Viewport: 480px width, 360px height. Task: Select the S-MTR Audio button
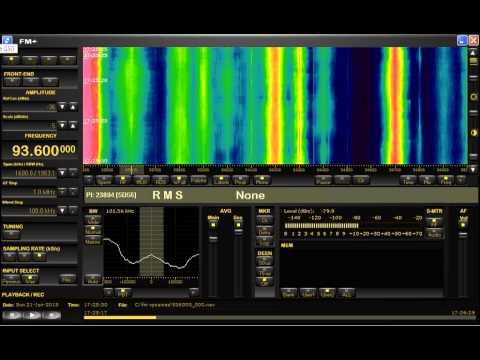(434, 234)
